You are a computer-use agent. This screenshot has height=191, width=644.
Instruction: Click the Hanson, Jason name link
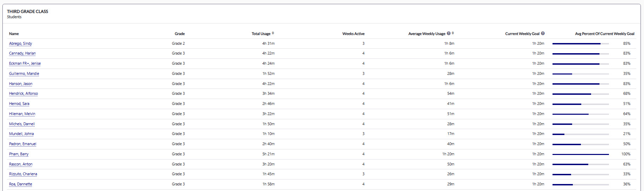point(20,84)
